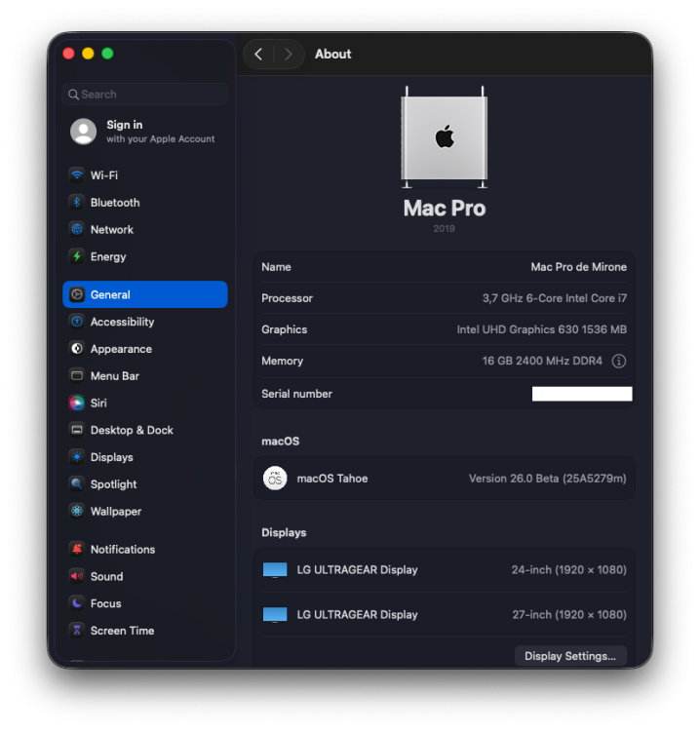
Task: Click the General gear icon
Action: tap(77, 294)
